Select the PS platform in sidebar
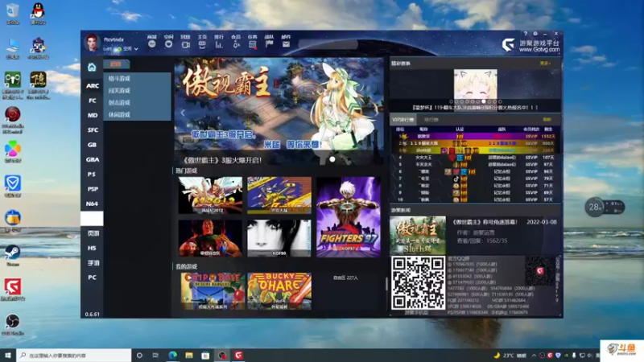Screen dimensions: 644x362 93,175
